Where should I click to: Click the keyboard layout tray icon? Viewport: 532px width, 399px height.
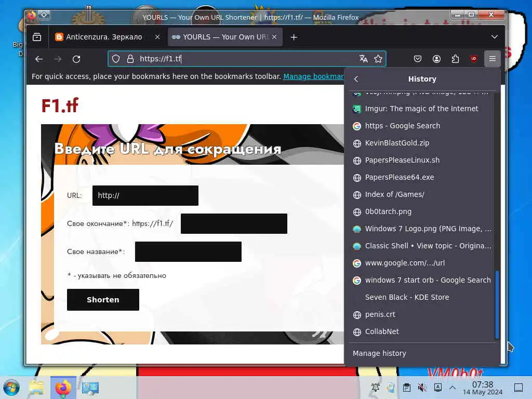(x=437, y=388)
